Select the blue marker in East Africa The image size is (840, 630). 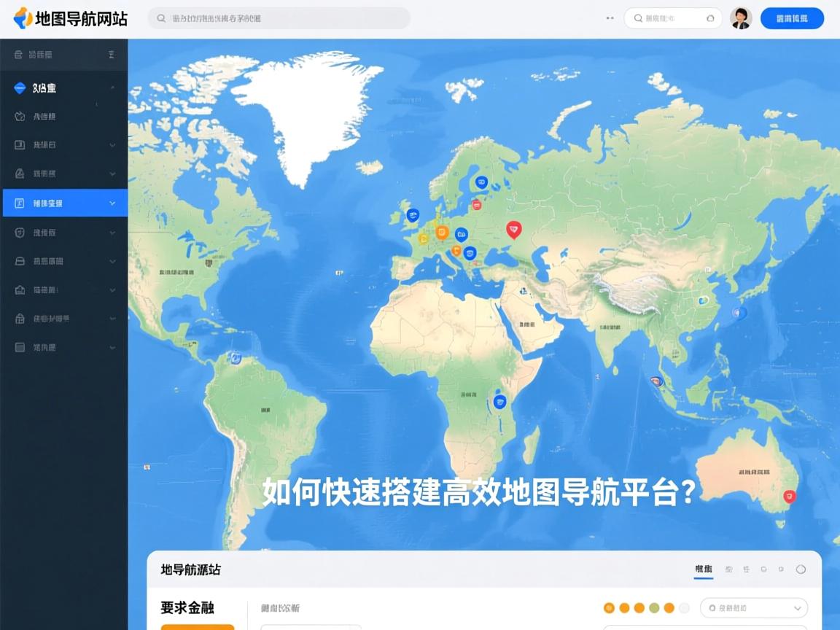point(499,401)
